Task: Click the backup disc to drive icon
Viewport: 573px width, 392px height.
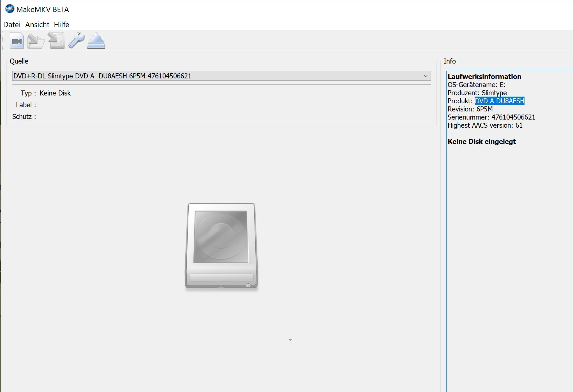Action: (56, 41)
